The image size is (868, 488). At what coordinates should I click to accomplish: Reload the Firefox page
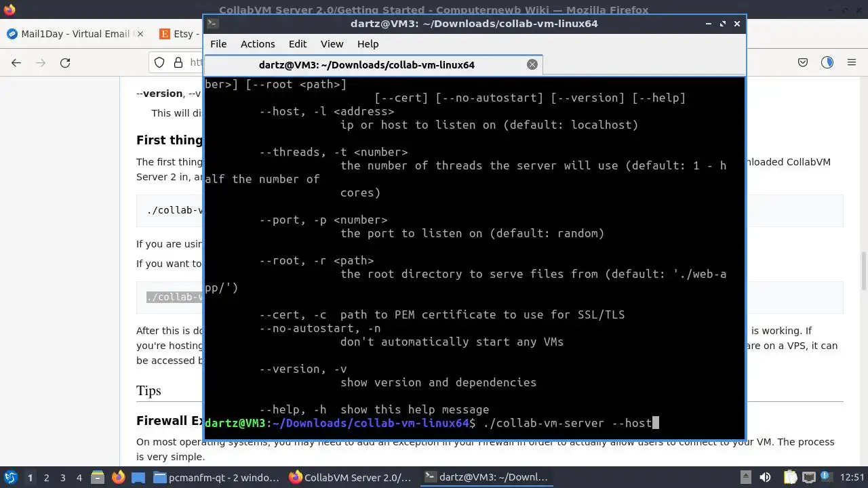65,62
